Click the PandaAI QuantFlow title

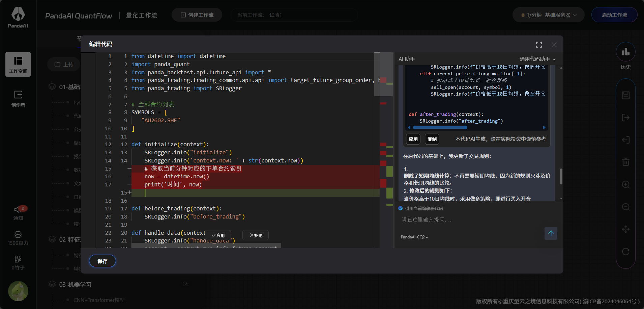click(79, 16)
